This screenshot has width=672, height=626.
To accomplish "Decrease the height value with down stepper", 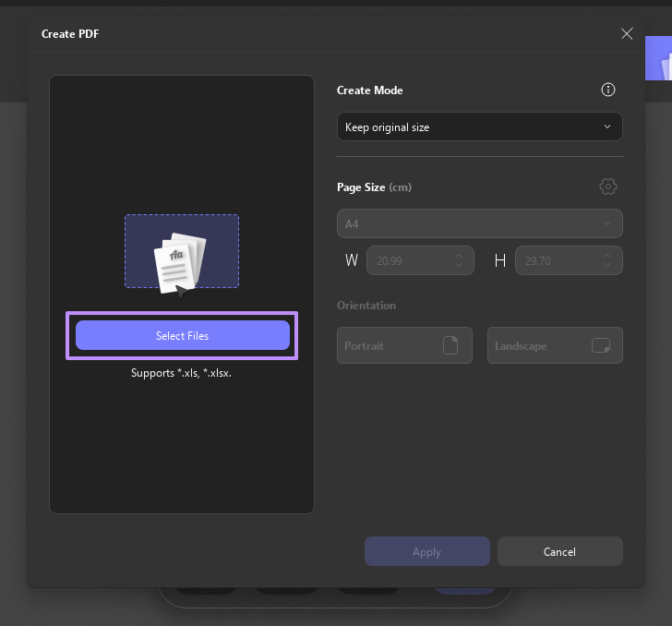I will click(x=607, y=265).
